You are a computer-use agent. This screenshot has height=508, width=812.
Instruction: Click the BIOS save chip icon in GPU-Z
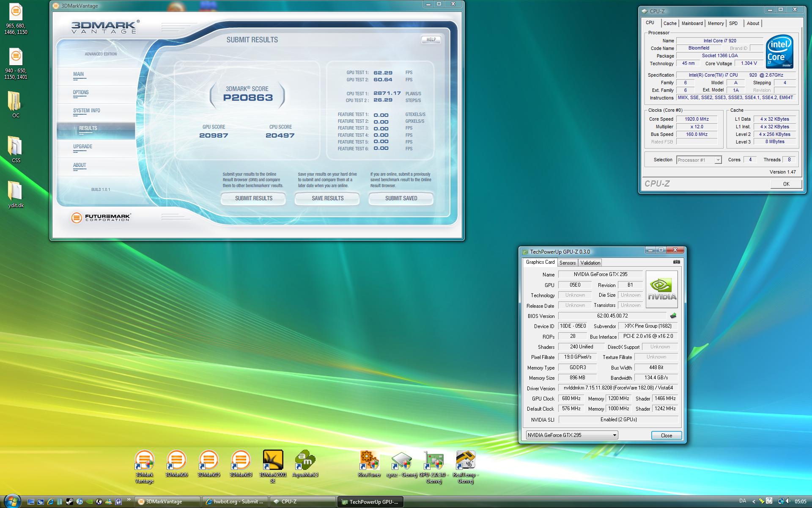coord(673,316)
